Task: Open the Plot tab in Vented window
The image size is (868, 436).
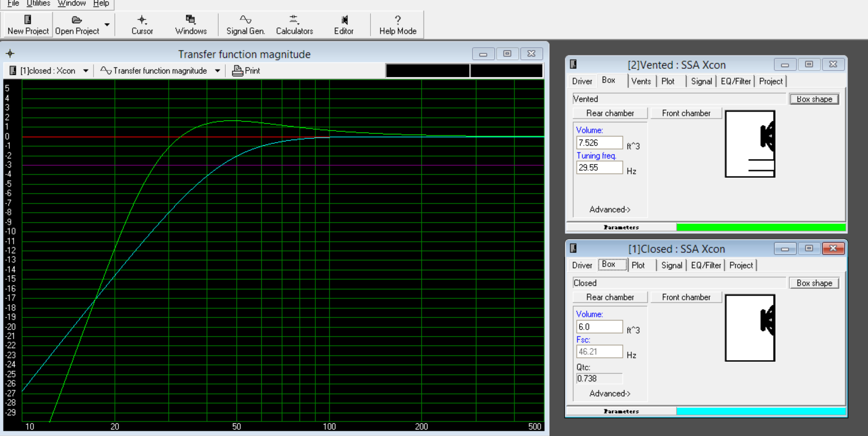Action: pyautogui.click(x=668, y=81)
